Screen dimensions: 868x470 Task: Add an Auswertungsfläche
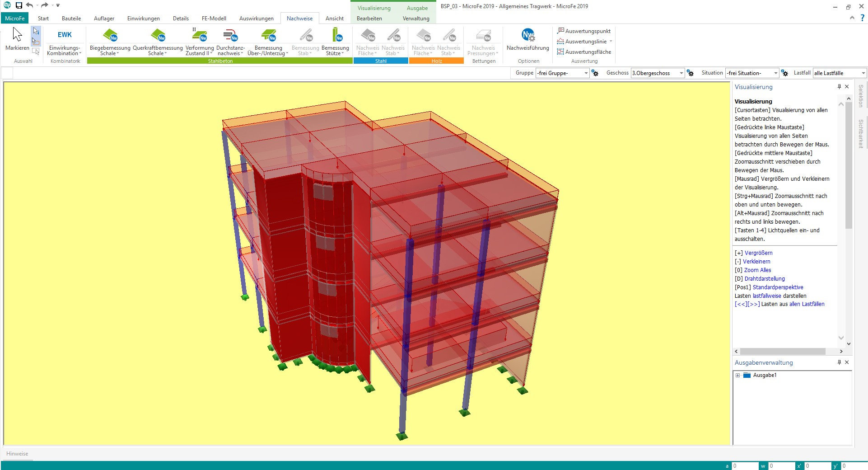coord(584,52)
